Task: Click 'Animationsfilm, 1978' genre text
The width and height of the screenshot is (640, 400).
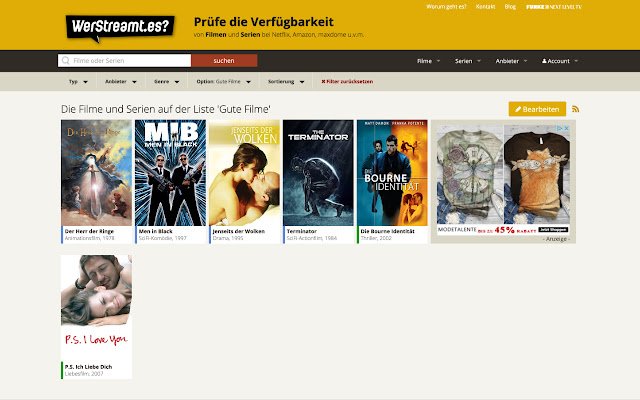Action: pos(90,238)
